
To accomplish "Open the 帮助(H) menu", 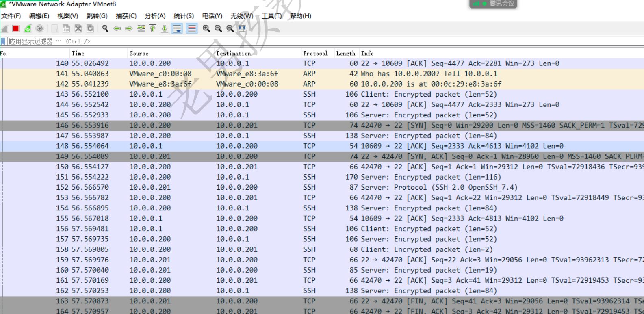I will click(x=301, y=16).
